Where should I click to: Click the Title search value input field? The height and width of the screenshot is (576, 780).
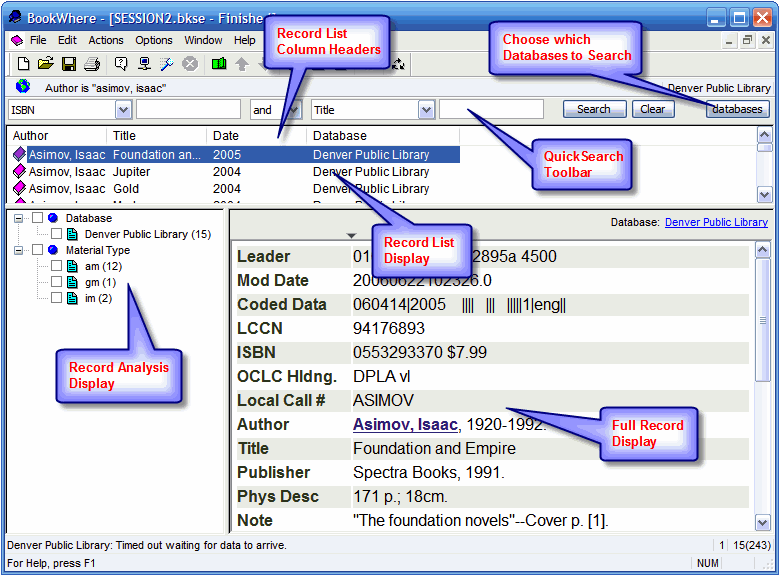pyautogui.click(x=491, y=109)
